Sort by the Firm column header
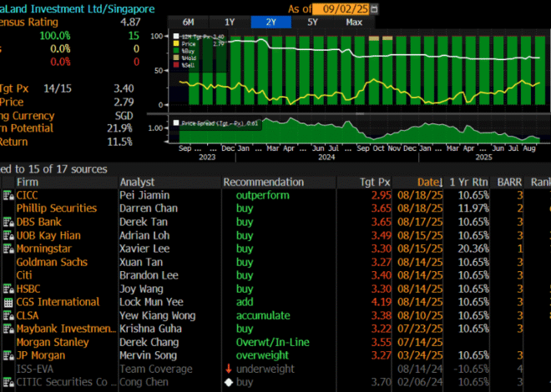Image resolution: width=551 pixels, height=392 pixels. pyautogui.click(x=28, y=182)
